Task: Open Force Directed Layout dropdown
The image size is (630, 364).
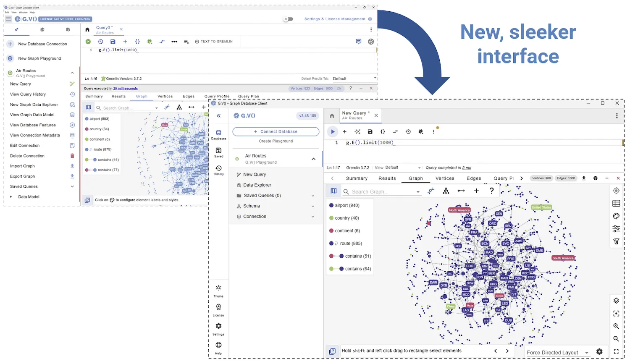Action: (558, 353)
